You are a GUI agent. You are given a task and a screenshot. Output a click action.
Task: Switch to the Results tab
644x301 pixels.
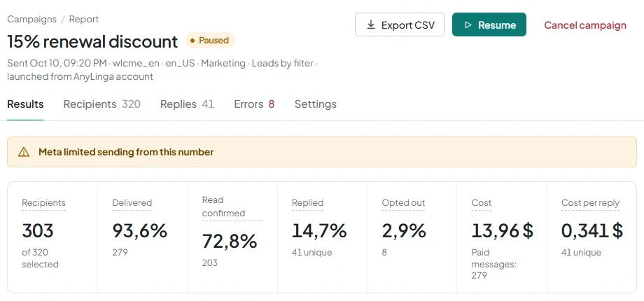(x=25, y=104)
